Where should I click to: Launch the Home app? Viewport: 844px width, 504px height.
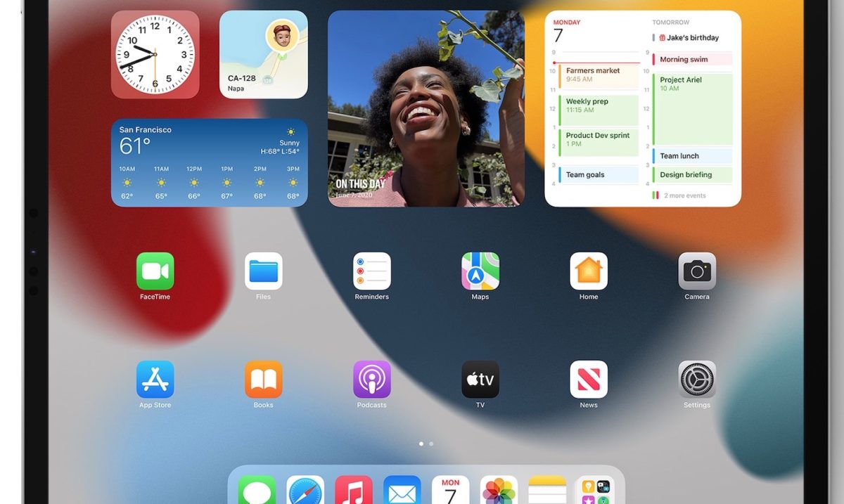[x=589, y=271]
